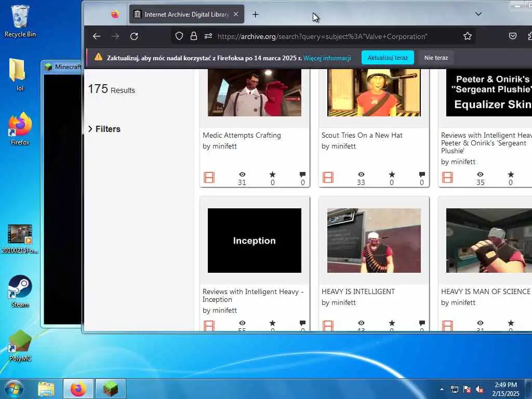532x399 pixels.
Task: Open the Windows Start orb
Action: click(x=14, y=389)
